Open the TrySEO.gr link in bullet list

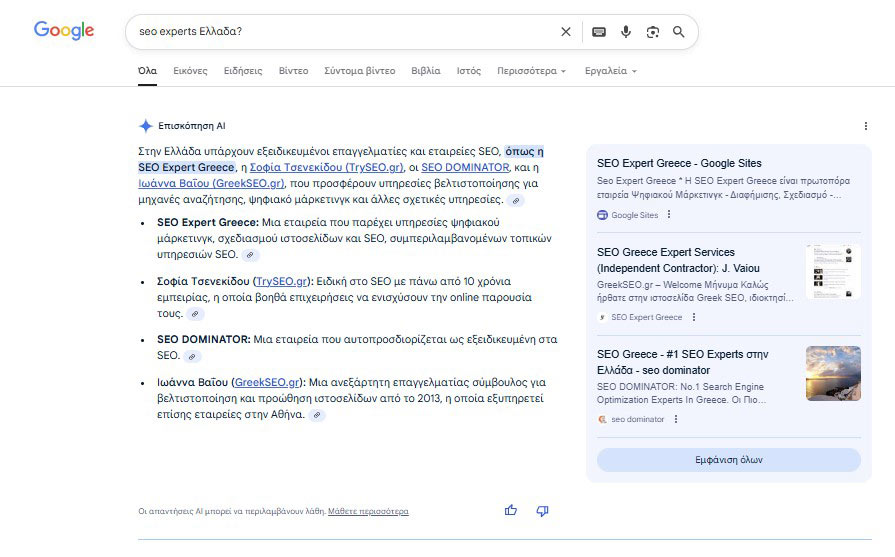[x=282, y=282]
